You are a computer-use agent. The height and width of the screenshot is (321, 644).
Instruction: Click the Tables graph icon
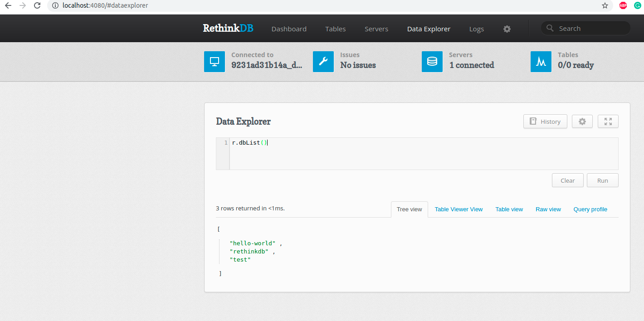[x=541, y=61]
